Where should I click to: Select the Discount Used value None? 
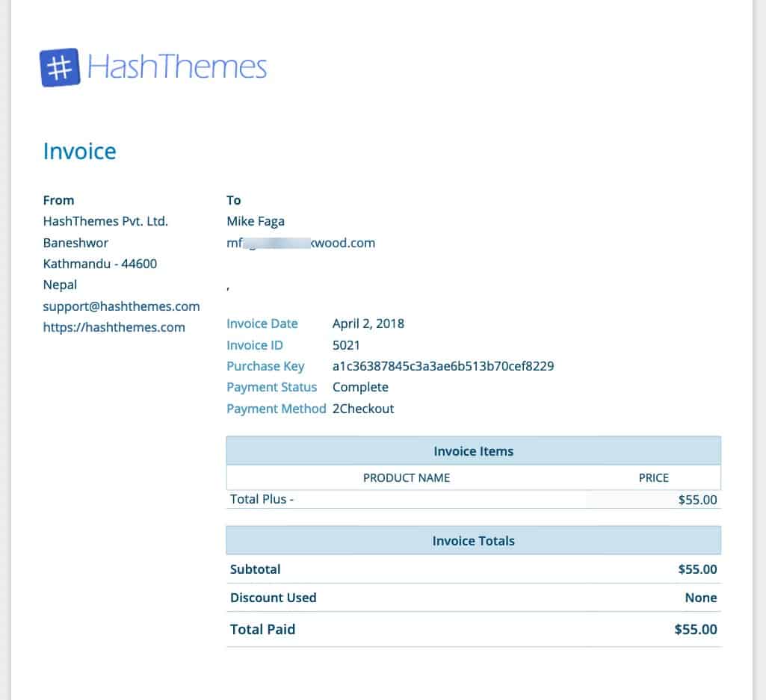[701, 598]
